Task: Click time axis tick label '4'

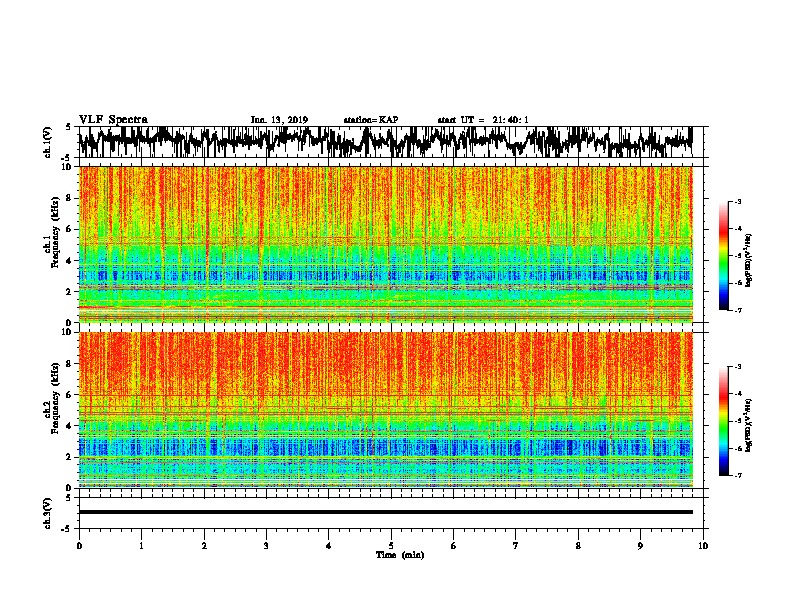Action: (x=329, y=546)
